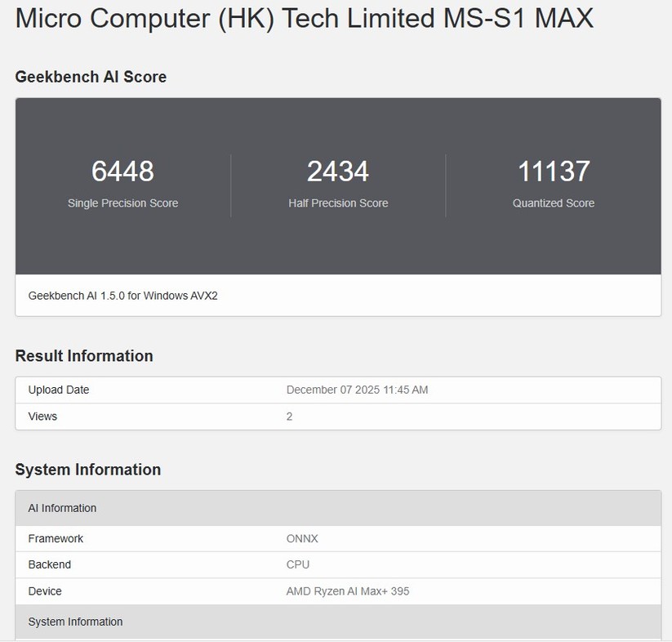Click the Geekbench AI Score heading
The image size is (672, 642).
pyautogui.click(x=91, y=77)
